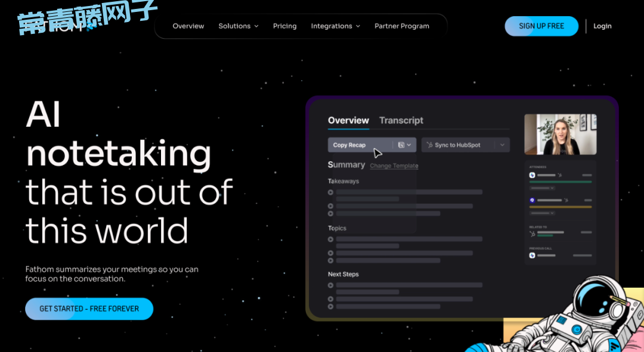Click the first play icon under Next Steps
644x352 pixels.
331,285
